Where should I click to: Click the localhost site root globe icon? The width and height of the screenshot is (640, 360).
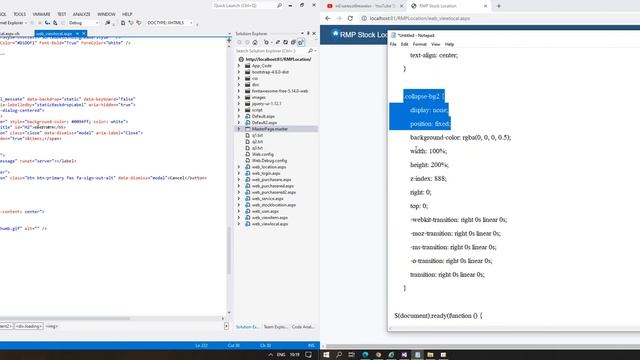241,59
